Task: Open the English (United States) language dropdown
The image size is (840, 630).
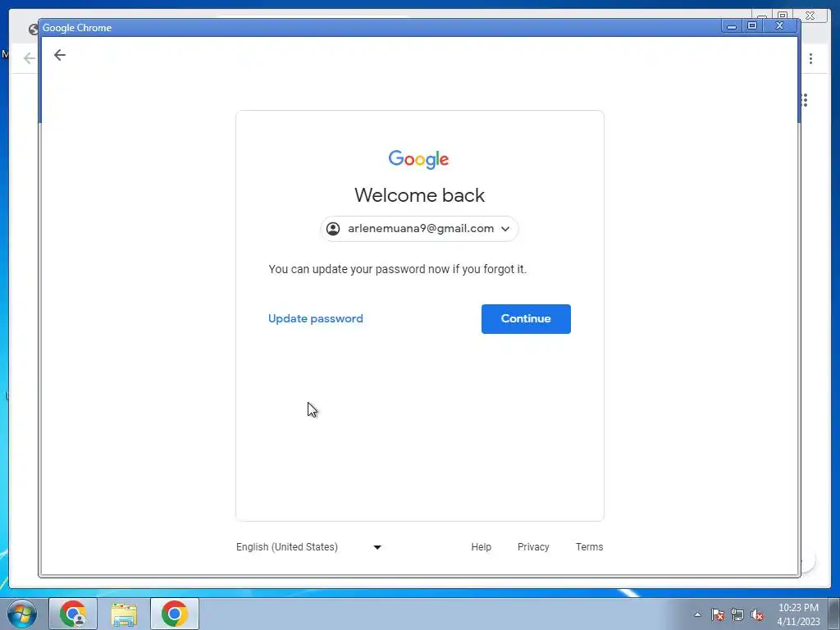Action: click(x=308, y=547)
